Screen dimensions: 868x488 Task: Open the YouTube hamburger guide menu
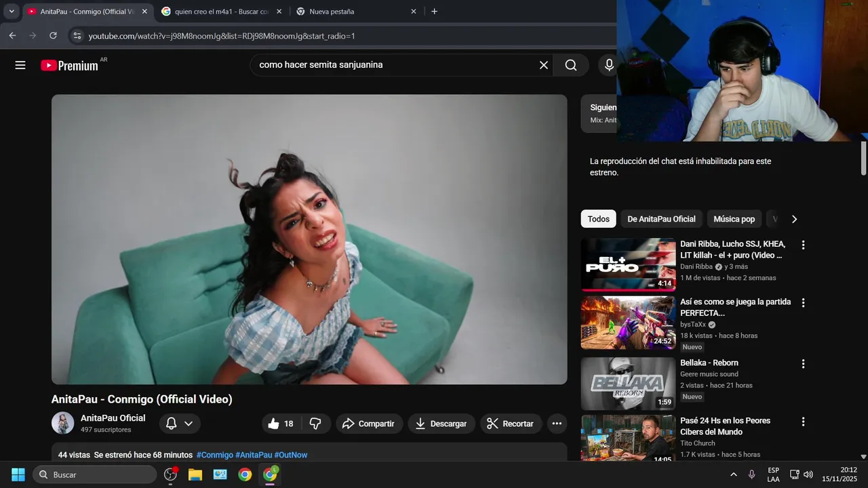tap(20, 65)
